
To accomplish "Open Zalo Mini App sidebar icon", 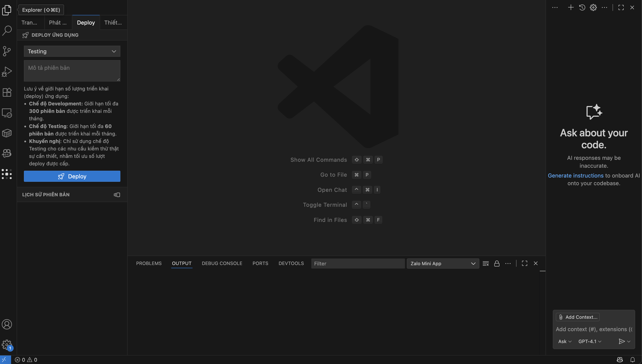I will coord(7,174).
